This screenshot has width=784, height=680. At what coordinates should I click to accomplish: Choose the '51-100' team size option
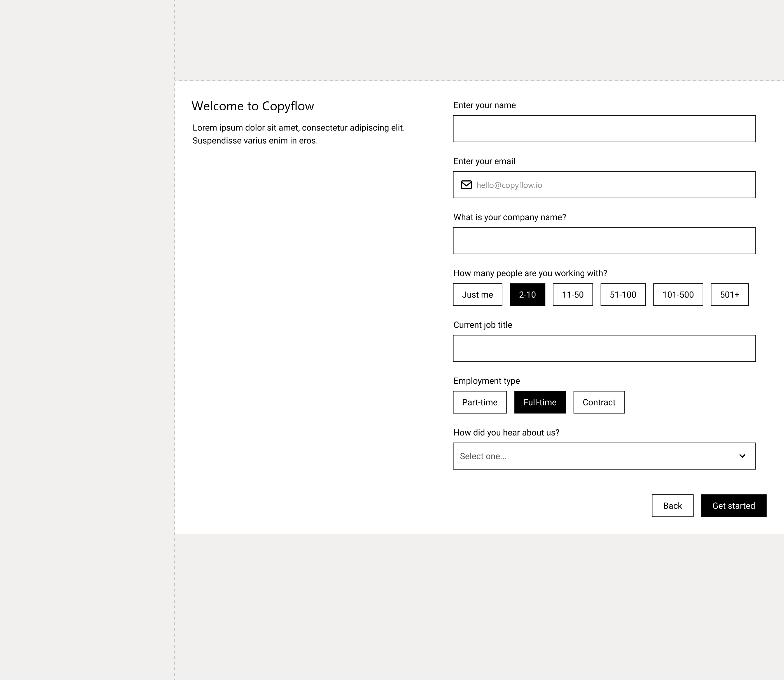click(x=623, y=294)
